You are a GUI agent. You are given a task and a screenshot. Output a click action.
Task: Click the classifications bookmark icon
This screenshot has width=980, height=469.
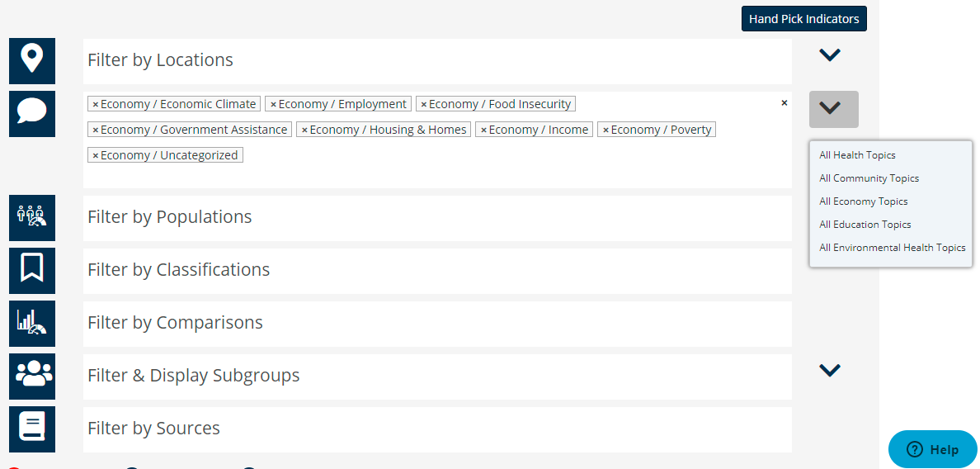pos(32,271)
